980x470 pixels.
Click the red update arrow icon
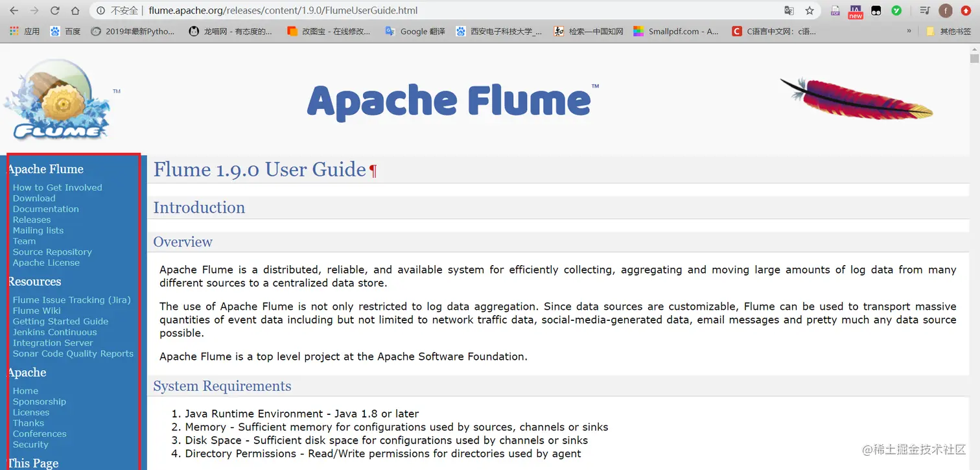966,10
